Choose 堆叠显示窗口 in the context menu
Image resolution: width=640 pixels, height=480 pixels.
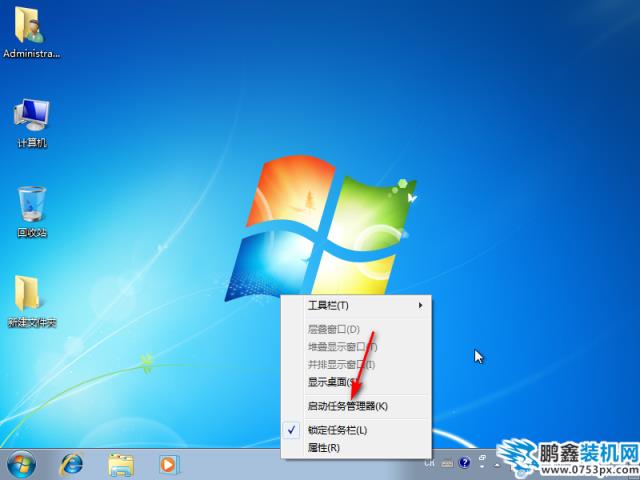coord(356,347)
